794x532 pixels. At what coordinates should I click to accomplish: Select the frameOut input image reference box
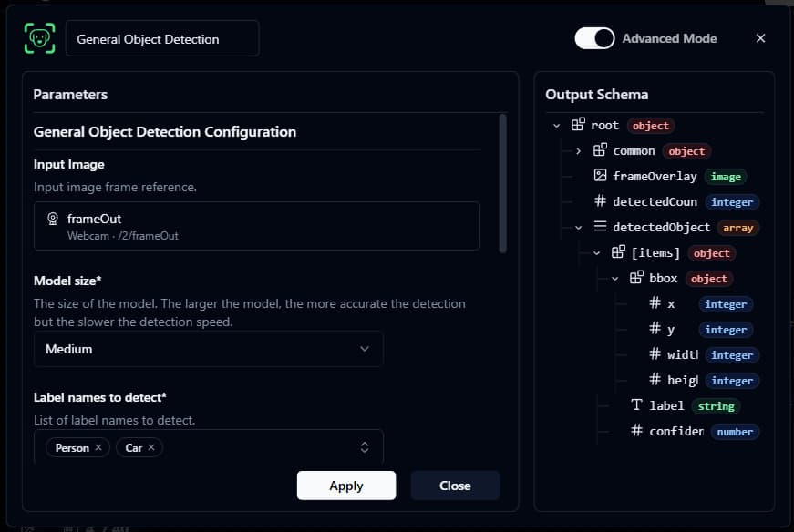point(257,226)
